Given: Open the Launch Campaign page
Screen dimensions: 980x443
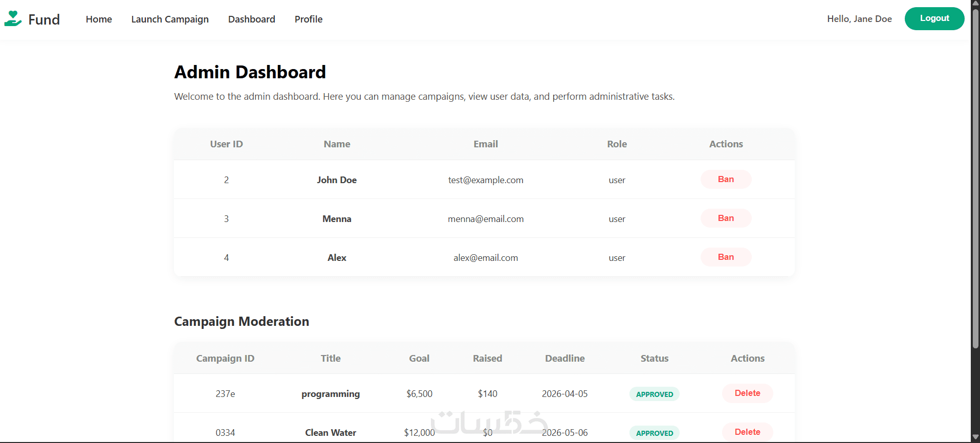Looking at the screenshot, I should click(x=170, y=19).
